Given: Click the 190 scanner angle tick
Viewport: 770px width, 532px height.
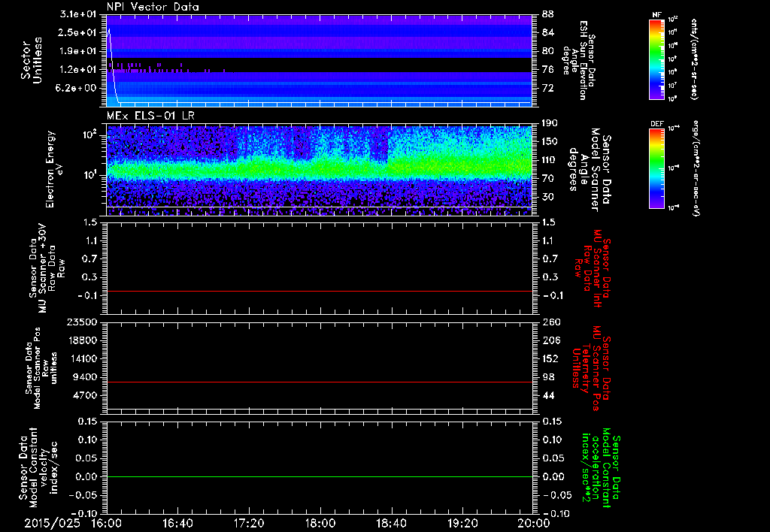Looking at the screenshot, I should pos(551,123).
